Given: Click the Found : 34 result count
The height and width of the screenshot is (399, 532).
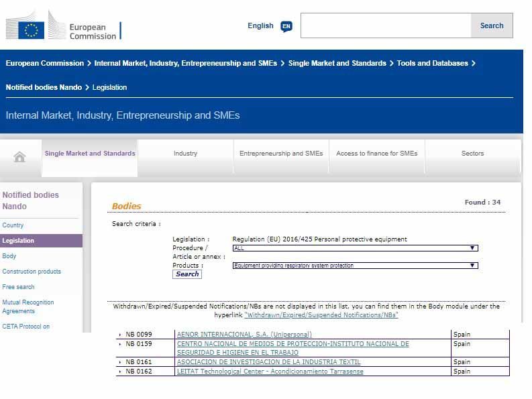Looking at the screenshot, I should coord(482,203).
